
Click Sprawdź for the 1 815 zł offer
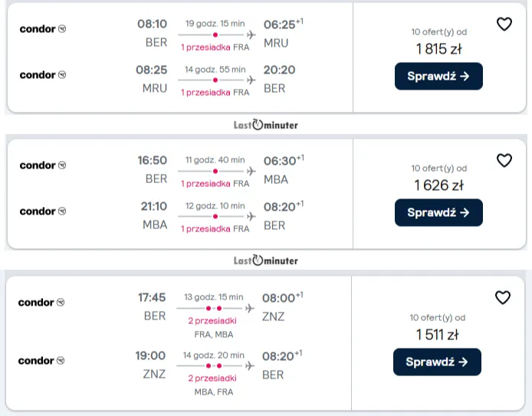(438, 77)
